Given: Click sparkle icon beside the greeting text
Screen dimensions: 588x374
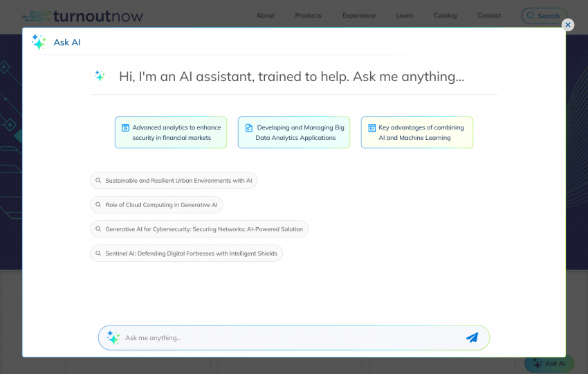Looking at the screenshot, I should tap(100, 76).
